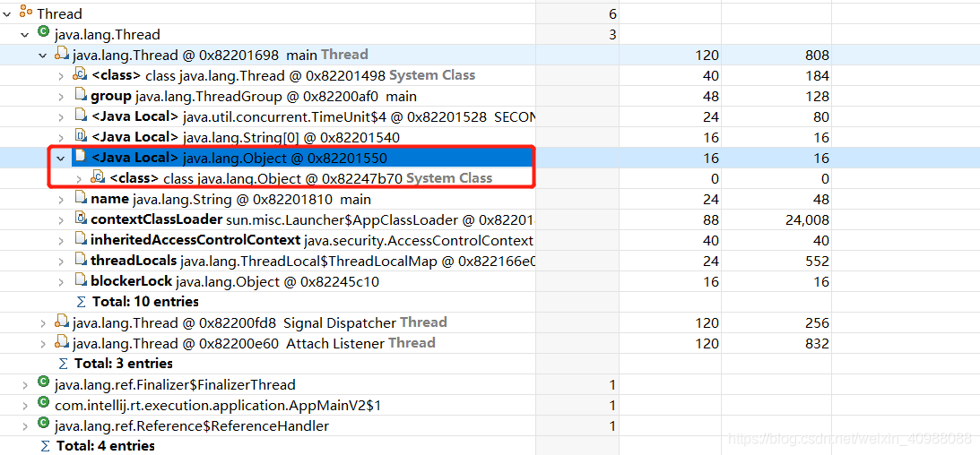This screenshot has width=980, height=455.
Task: Select com.intellij.rt.execution.application.AppMainV2$1 row text
Action: (x=218, y=406)
